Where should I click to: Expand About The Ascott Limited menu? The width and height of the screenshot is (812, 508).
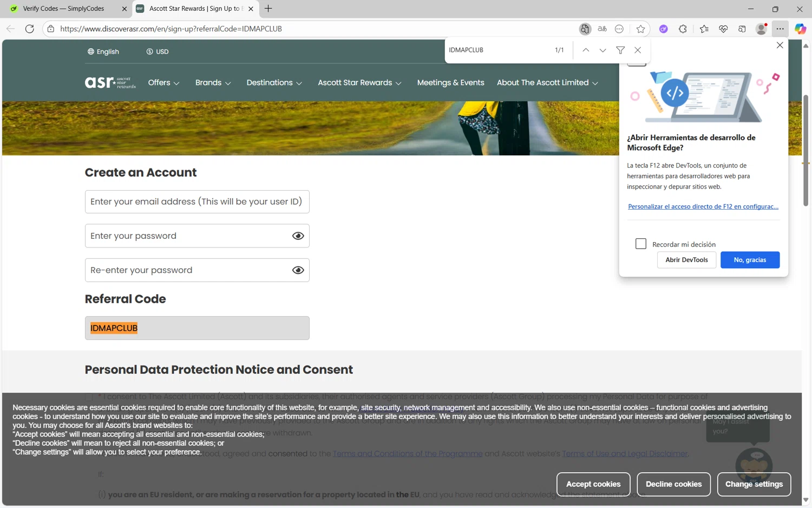pyautogui.click(x=547, y=82)
